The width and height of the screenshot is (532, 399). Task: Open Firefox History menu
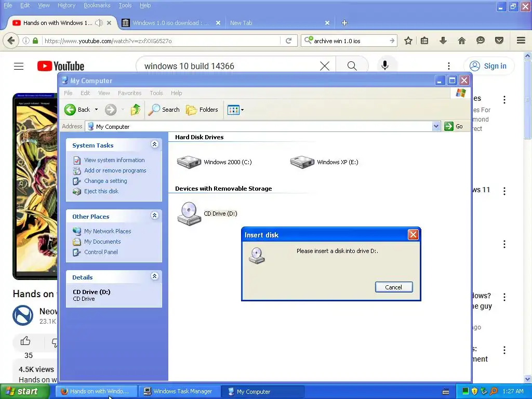tap(66, 5)
